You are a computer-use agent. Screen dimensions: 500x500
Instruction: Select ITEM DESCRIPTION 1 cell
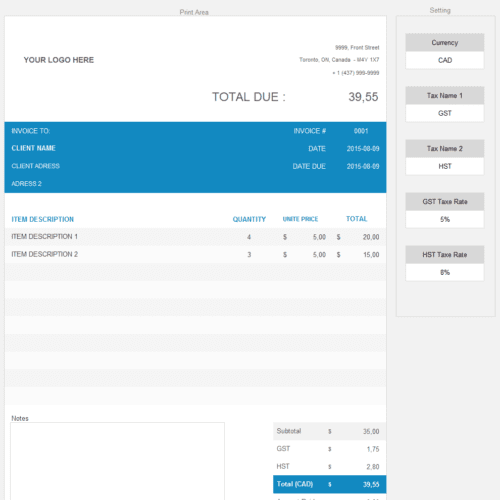tap(45, 237)
